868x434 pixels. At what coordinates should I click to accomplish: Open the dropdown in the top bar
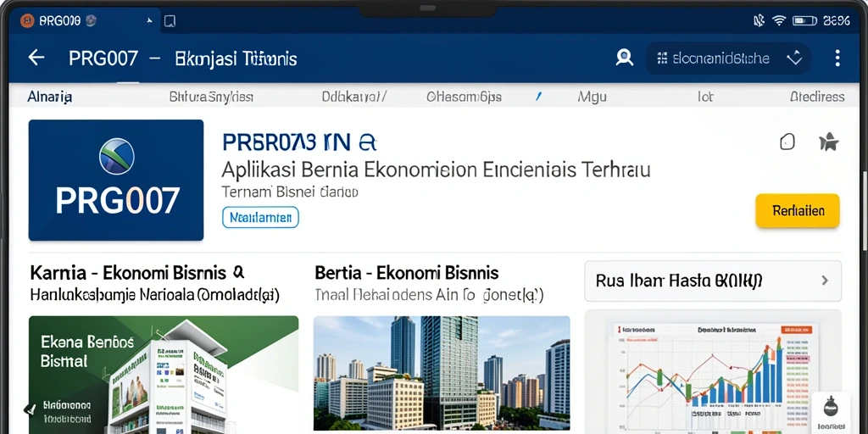(x=728, y=58)
